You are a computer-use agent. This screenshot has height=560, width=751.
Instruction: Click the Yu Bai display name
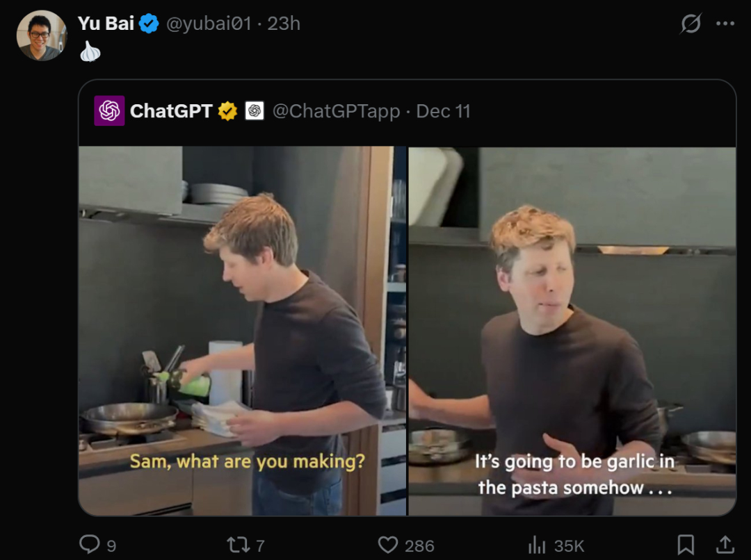click(x=106, y=24)
